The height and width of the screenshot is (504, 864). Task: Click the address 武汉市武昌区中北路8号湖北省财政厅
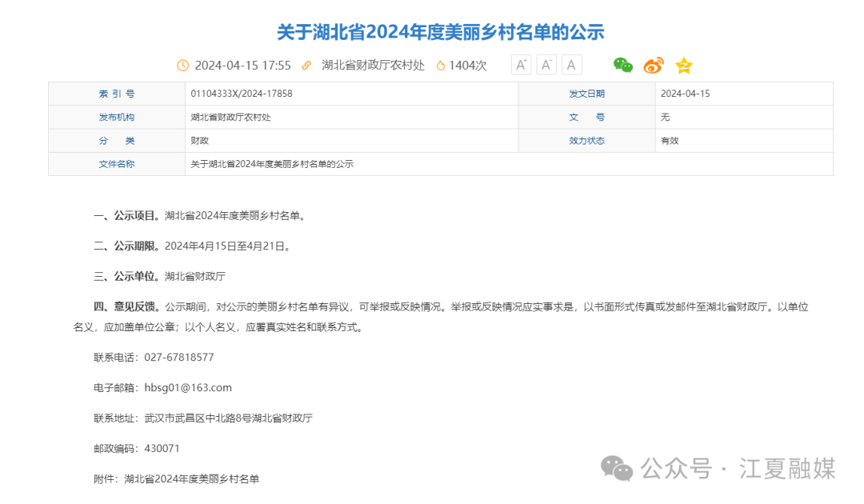228,418
